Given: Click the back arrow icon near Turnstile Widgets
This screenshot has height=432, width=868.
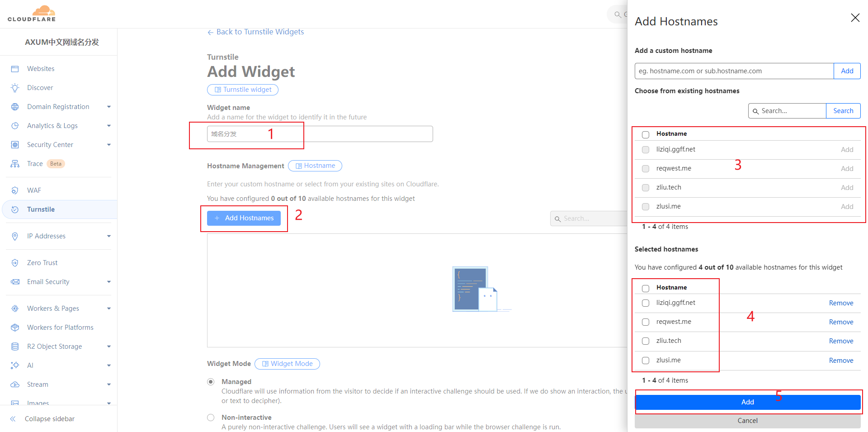Looking at the screenshot, I should pos(210,32).
